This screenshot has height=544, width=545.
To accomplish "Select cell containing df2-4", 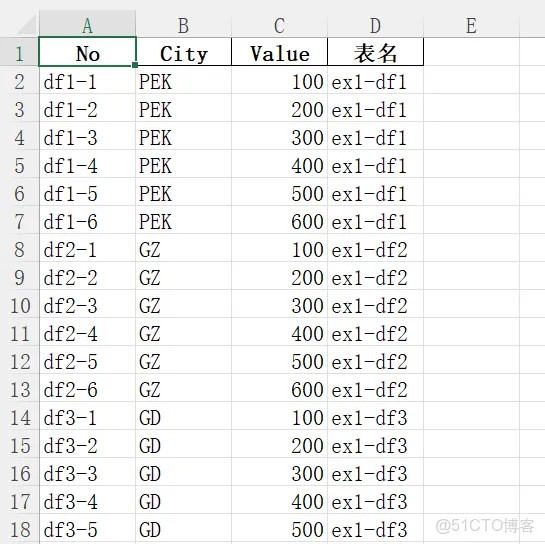I will [x=88, y=332].
